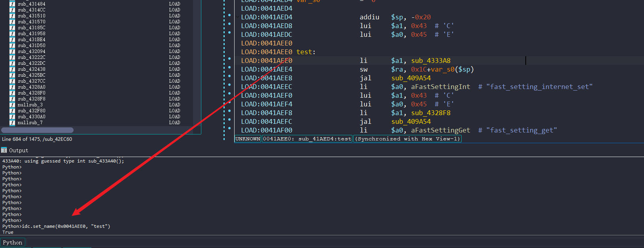
Task: Click the Output window panel icon
Action: pyautogui.click(x=4, y=150)
